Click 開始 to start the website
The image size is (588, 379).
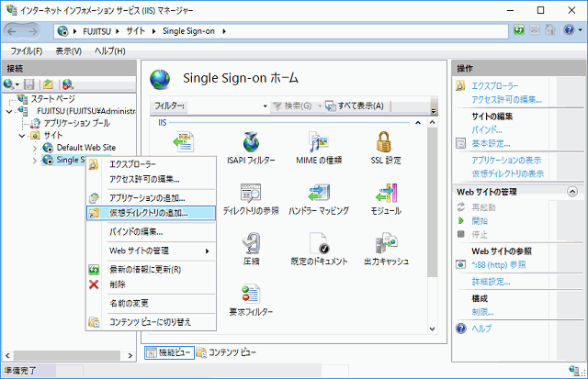[480, 221]
